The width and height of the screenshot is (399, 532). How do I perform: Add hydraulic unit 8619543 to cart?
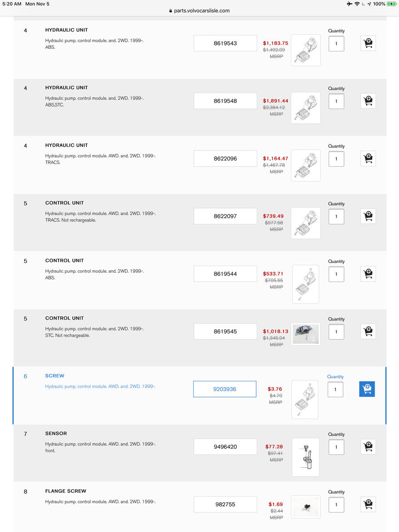[368, 43]
